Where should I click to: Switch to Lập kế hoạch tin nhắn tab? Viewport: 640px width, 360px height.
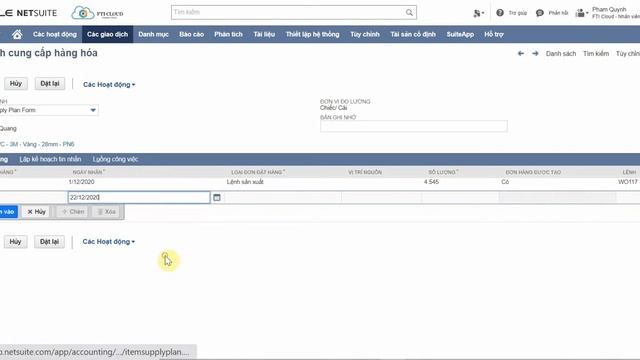[50, 159]
